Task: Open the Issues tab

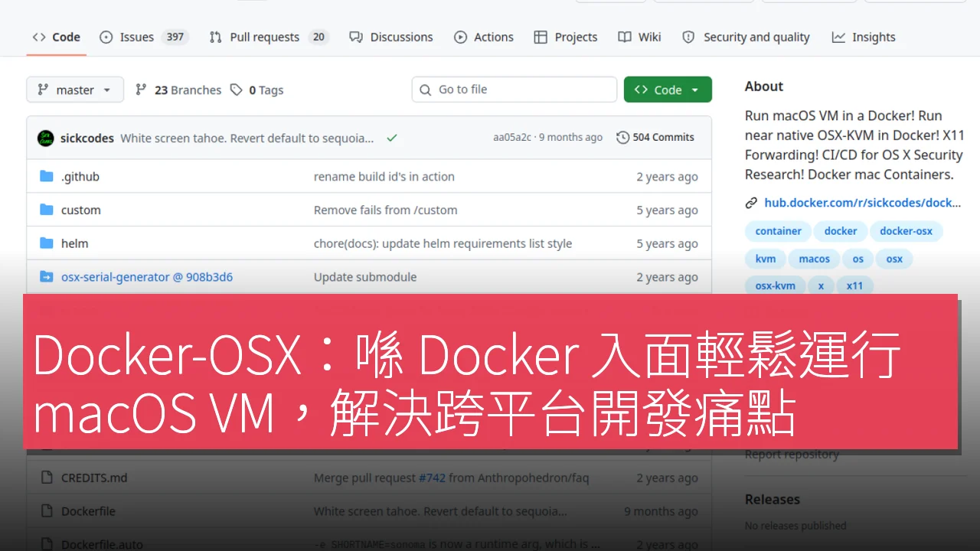Action: click(x=143, y=37)
